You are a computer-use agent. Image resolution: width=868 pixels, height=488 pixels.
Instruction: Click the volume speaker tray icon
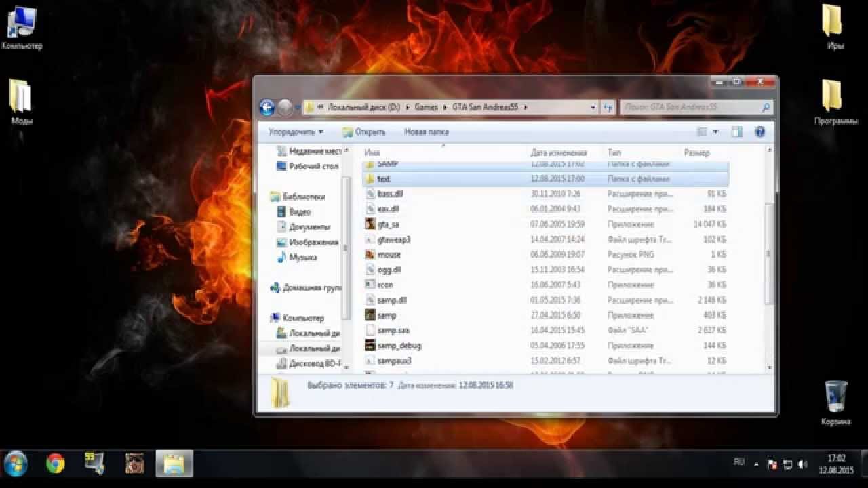(803, 465)
